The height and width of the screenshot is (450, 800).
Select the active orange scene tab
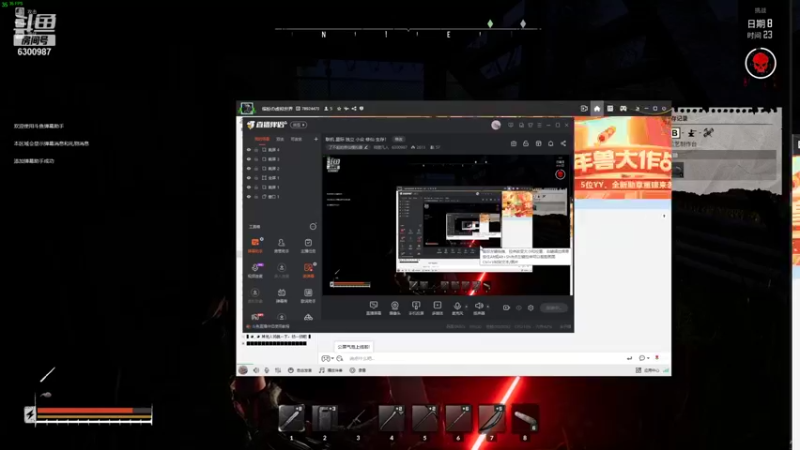[x=262, y=139]
